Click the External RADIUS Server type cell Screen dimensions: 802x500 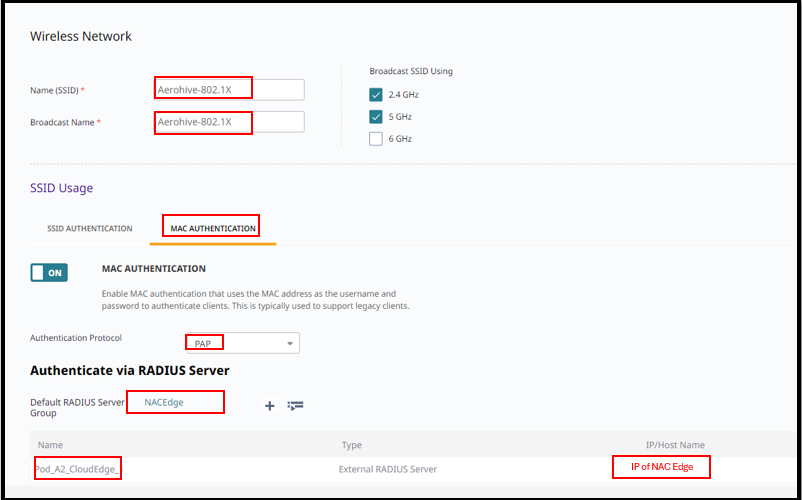pyautogui.click(x=388, y=469)
